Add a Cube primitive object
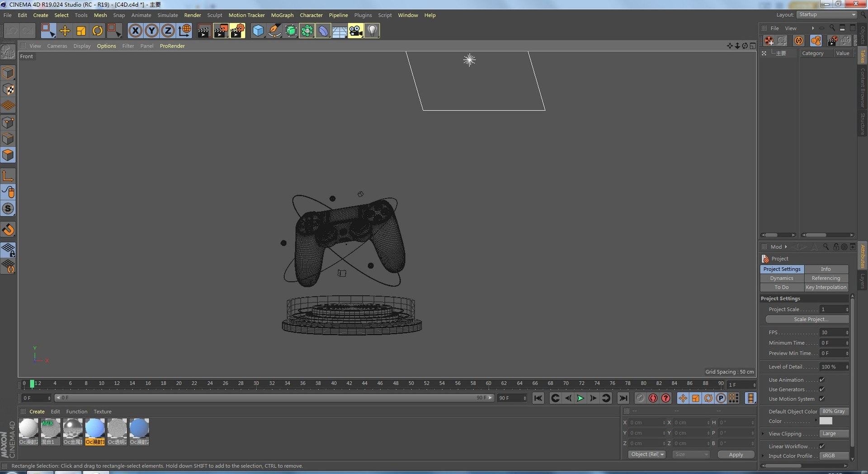Screen dimensions: 868x474 pyautogui.click(x=258, y=31)
